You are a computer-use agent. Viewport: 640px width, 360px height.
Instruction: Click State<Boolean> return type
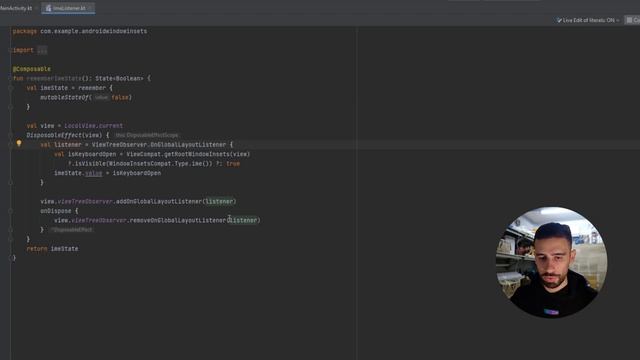(119, 78)
